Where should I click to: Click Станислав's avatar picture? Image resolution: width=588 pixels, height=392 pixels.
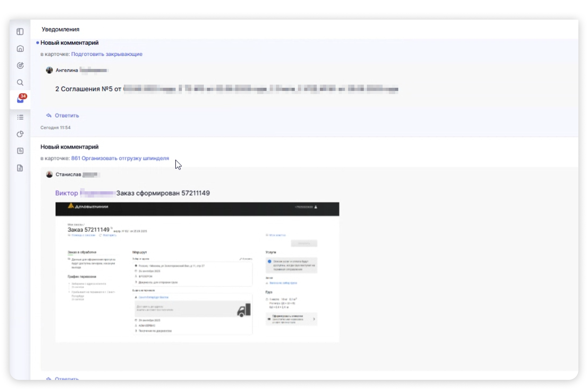click(x=49, y=174)
